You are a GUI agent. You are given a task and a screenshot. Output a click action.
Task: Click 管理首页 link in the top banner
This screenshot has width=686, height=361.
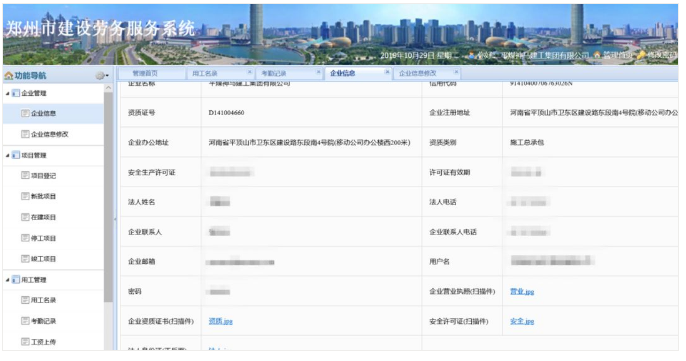coord(618,55)
